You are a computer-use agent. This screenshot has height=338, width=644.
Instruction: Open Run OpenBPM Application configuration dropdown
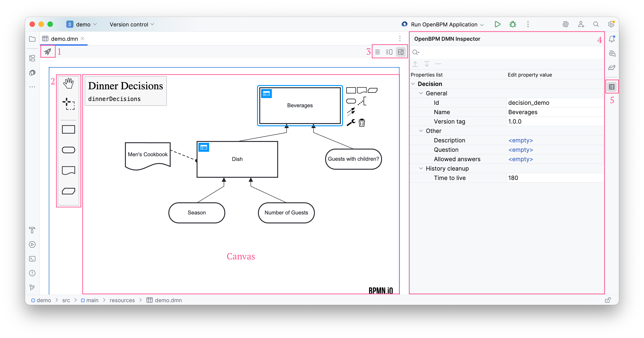point(443,24)
